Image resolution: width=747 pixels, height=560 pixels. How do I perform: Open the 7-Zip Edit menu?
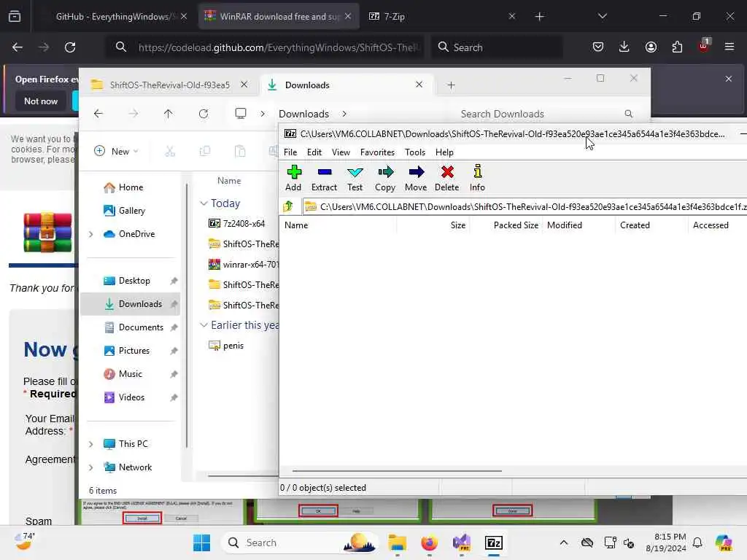point(314,152)
